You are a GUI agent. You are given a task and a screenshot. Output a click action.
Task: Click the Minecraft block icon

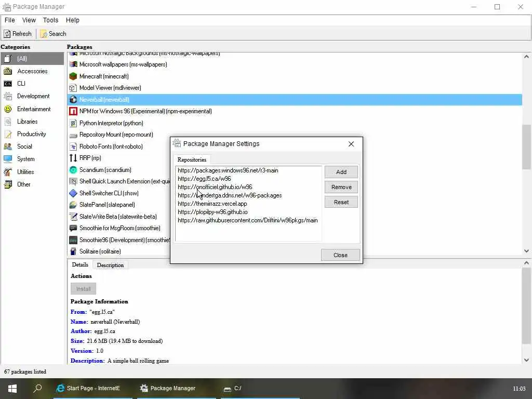click(73, 76)
